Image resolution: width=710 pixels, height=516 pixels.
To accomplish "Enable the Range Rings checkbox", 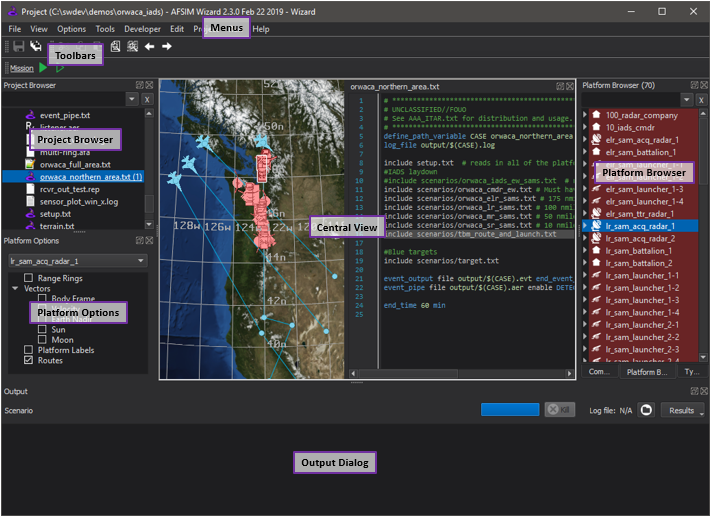I will click(x=29, y=277).
